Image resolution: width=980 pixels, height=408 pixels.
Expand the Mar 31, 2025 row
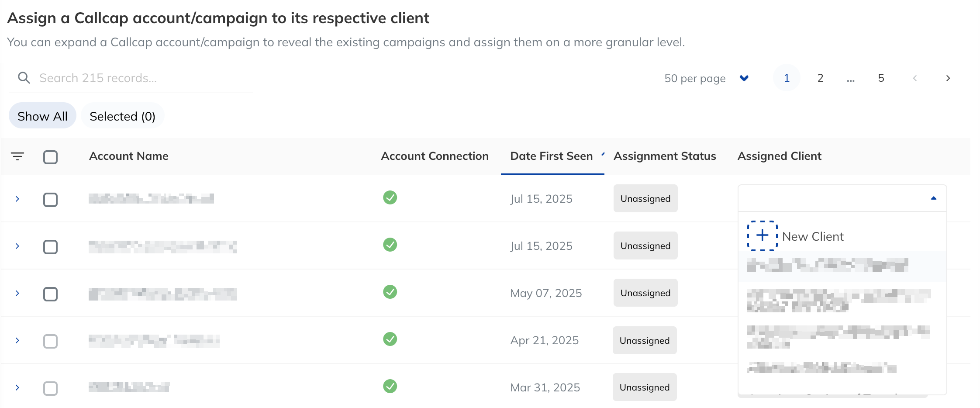coord(17,387)
